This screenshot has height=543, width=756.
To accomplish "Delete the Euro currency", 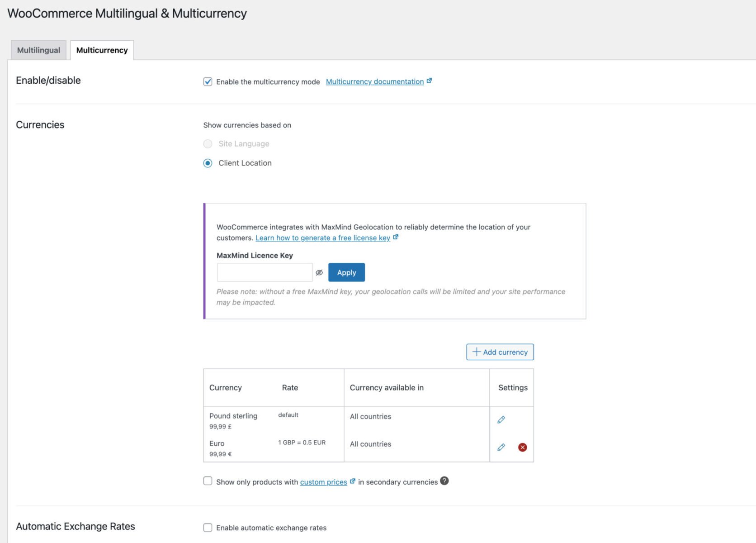I will [x=522, y=447].
